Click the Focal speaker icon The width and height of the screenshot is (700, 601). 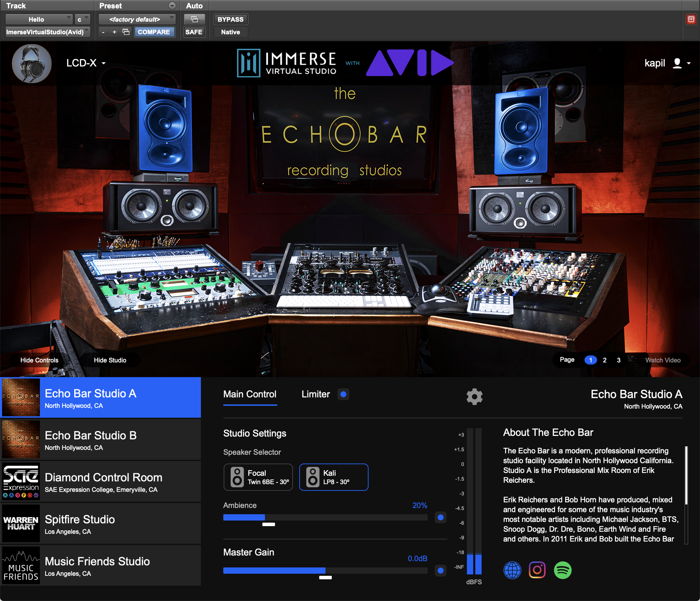[x=237, y=477]
